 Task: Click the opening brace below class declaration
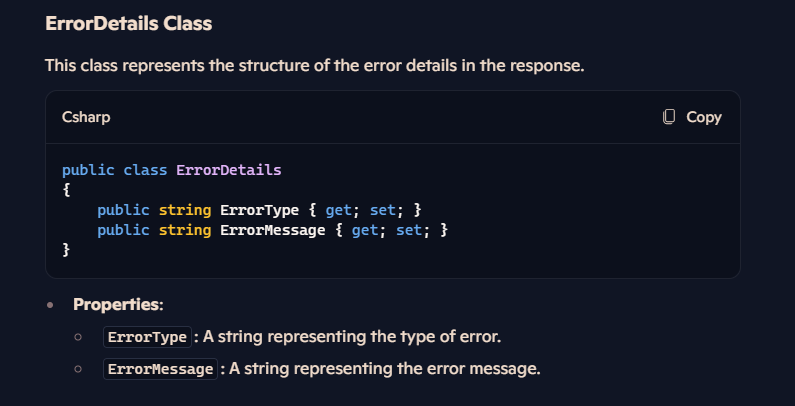point(66,190)
